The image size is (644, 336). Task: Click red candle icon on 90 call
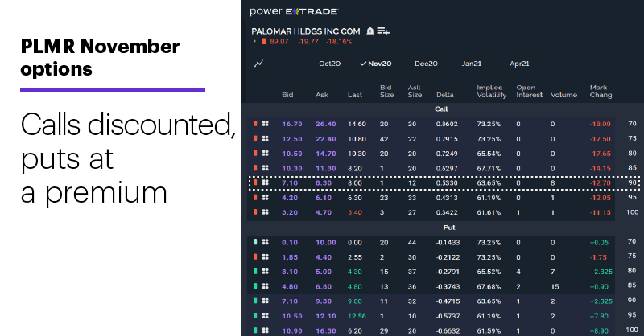pyautogui.click(x=255, y=182)
